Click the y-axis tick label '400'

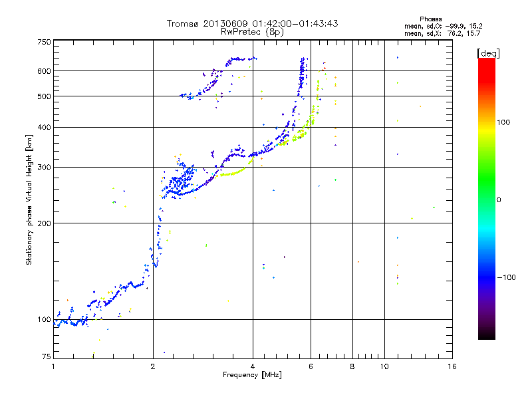[44, 128]
